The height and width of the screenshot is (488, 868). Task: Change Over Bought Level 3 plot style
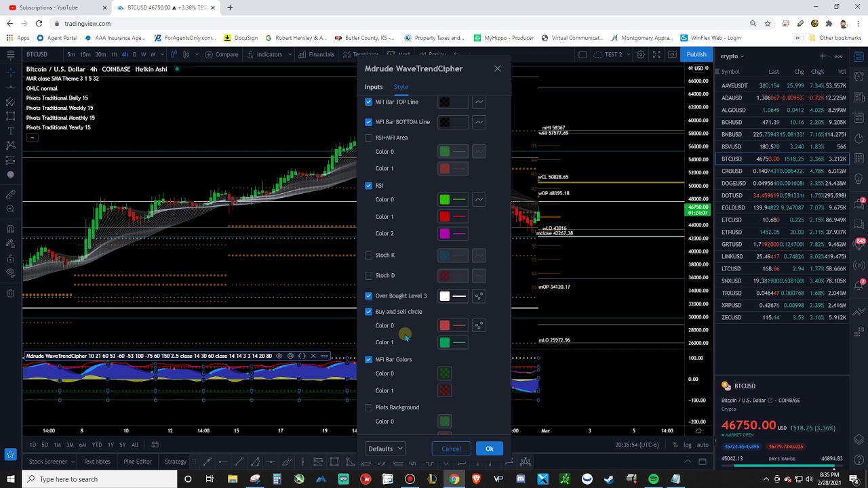(479, 296)
